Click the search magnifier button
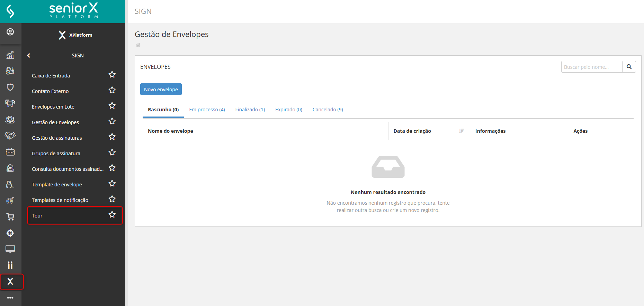The image size is (644, 306). [629, 67]
